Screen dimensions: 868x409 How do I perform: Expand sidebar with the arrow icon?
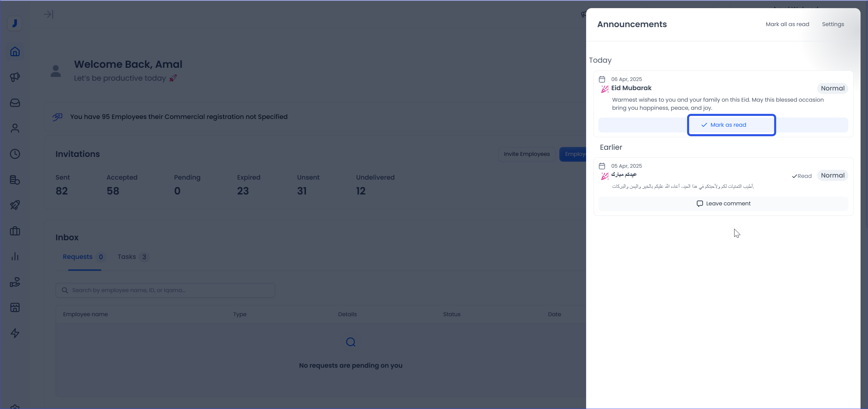pyautogui.click(x=48, y=14)
